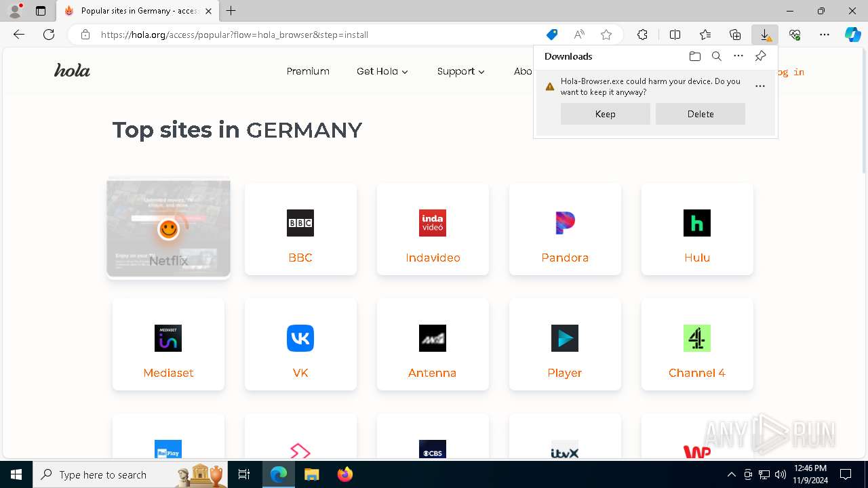
Task: Open the Channel 4 site card
Action: (697, 344)
